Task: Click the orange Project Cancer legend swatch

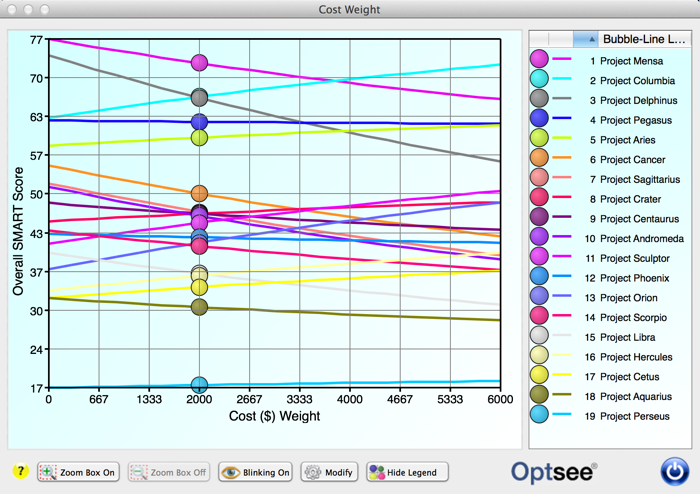Action: point(539,159)
